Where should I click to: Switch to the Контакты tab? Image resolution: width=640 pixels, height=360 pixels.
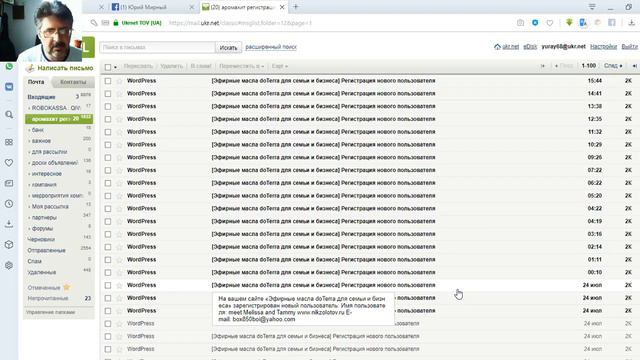tap(73, 82)
